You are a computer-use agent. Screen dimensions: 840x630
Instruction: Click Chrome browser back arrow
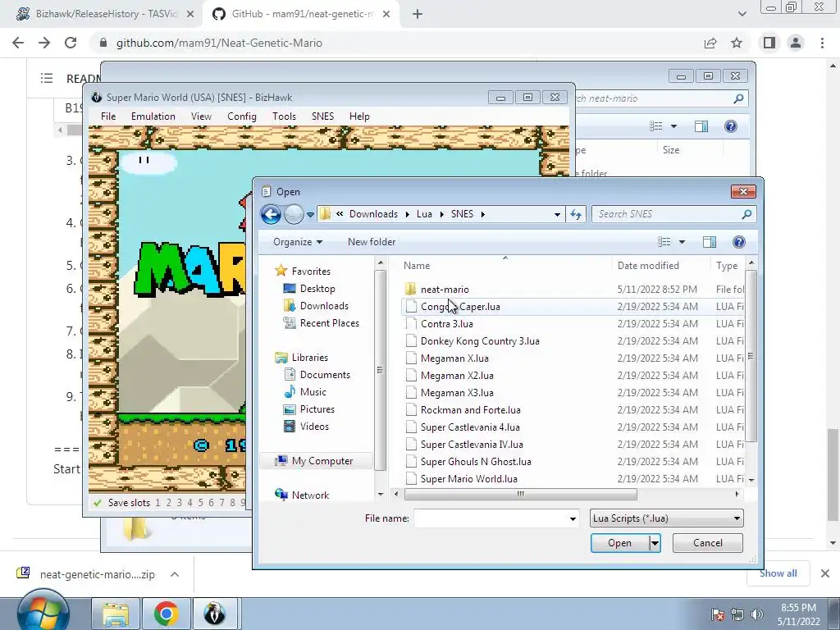point(18,43)
